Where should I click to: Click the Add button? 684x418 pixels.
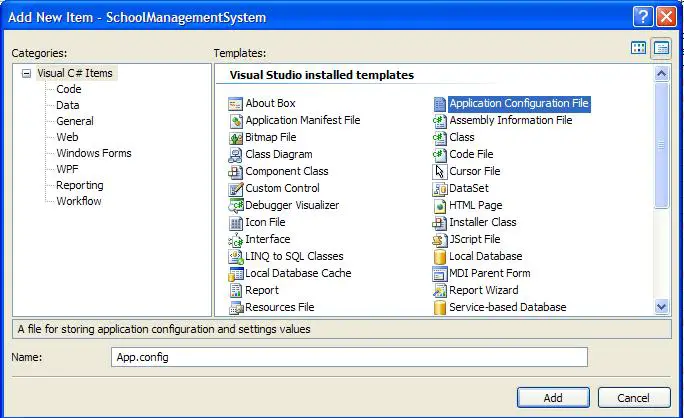[x=553, y=398]
